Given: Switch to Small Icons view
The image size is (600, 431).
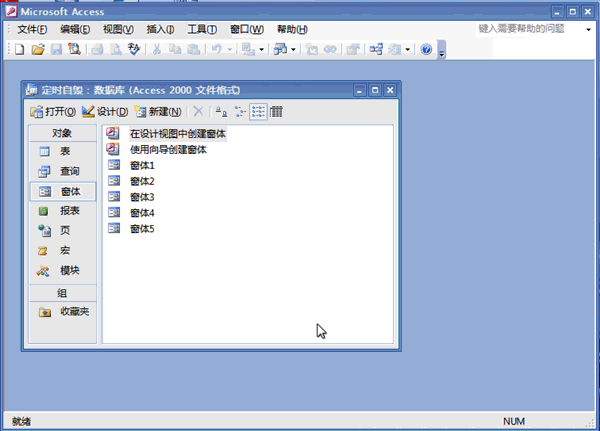Looking at the screenshot, I should [240, 112].
